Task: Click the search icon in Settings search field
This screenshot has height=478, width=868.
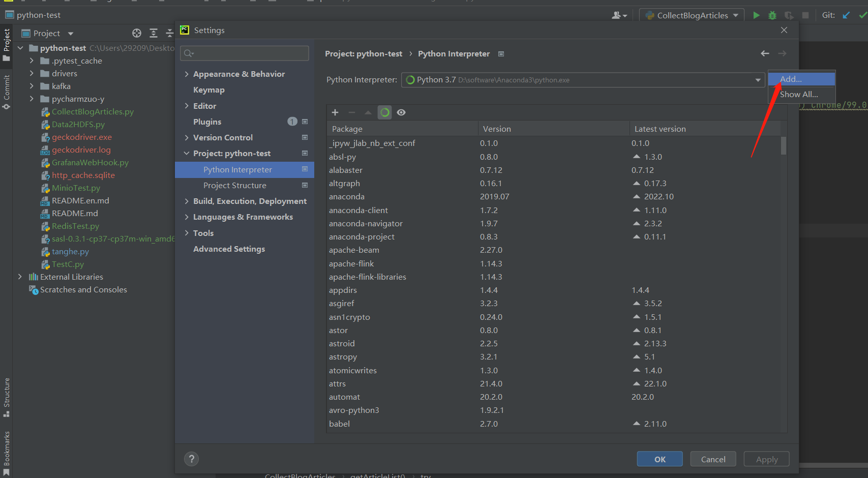Action: coord(189,53)
